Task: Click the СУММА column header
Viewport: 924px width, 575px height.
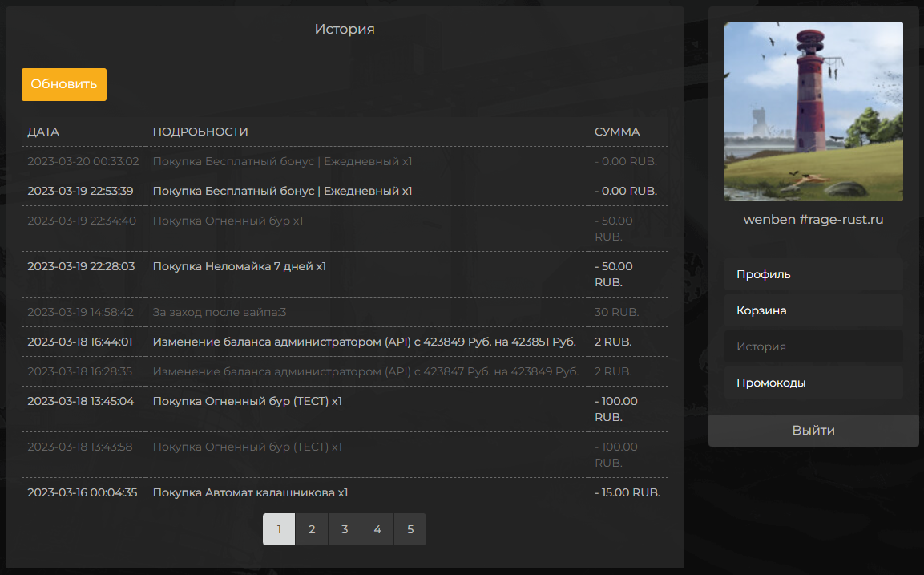Action: click(x=617, y=132)
